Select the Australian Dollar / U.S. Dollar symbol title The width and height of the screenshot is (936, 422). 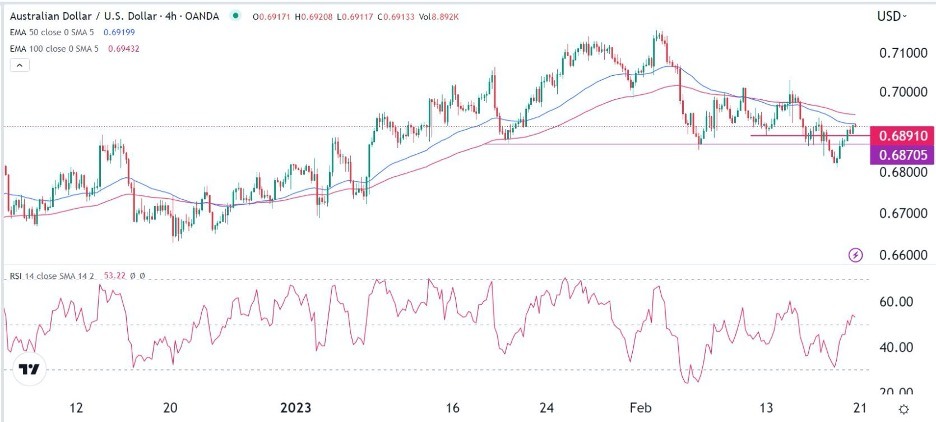(115, 17)
